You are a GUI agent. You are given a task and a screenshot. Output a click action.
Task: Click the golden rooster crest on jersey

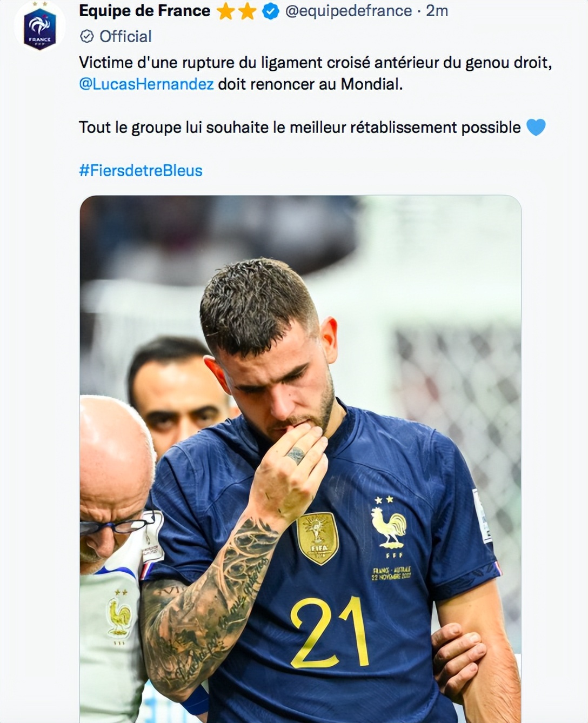coord(389,527)
